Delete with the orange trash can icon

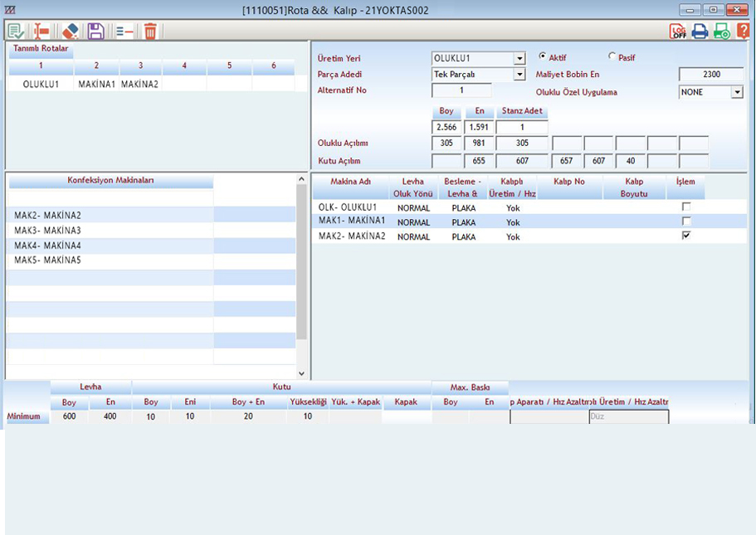click(x=150, y=32)
